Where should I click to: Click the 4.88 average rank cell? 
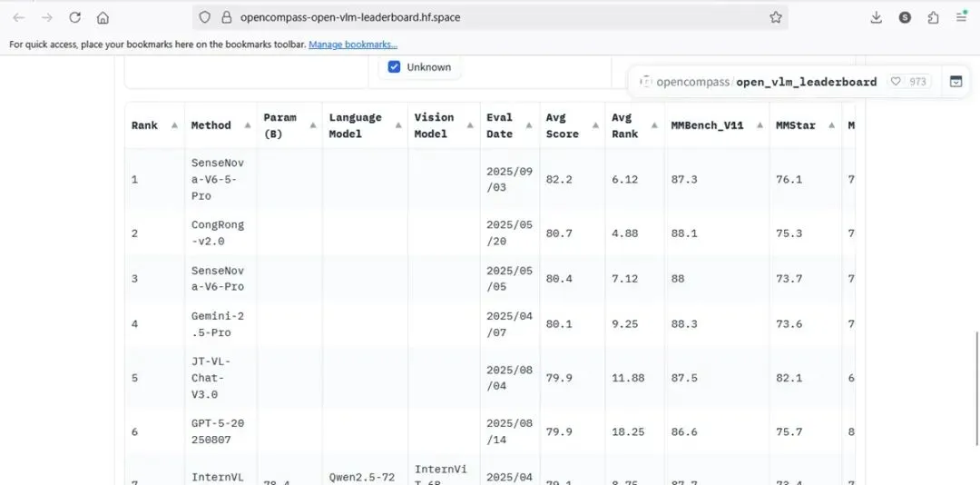pos(635,233)
